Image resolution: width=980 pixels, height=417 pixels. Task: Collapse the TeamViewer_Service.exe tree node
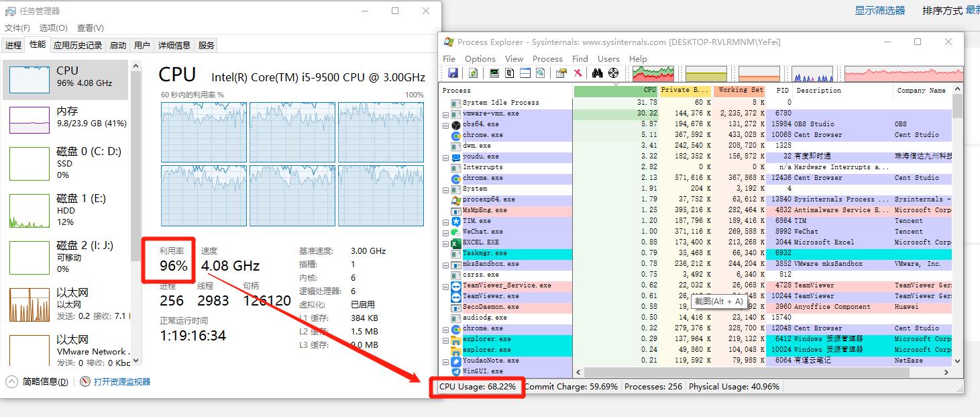(446, 285)
